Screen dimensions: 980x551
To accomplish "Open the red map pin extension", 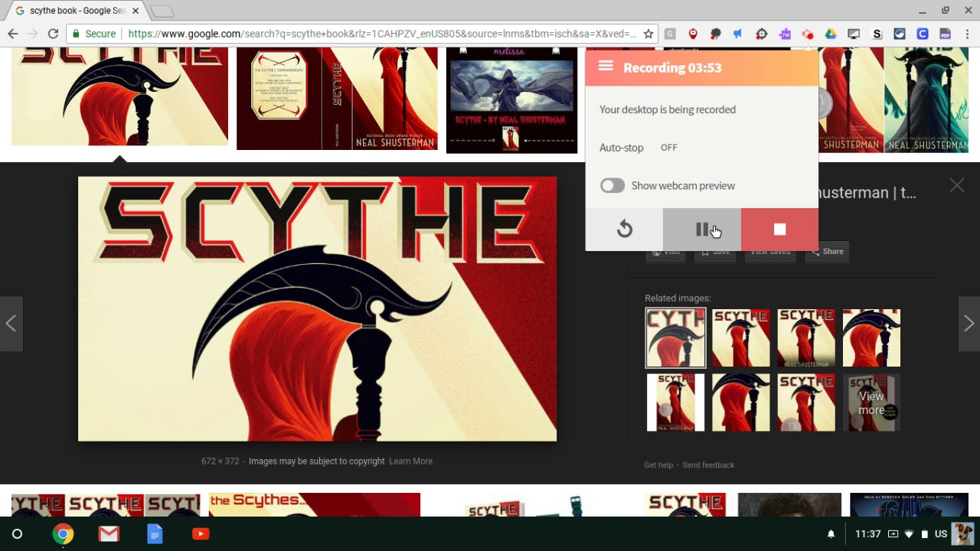I will click(693, 34).
